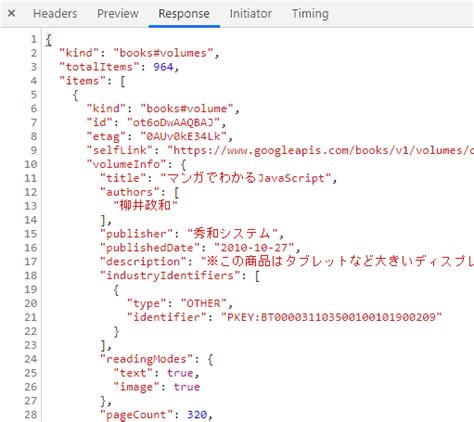Switch to the Timing tab
474x422 pixels.
coord(310,14)
